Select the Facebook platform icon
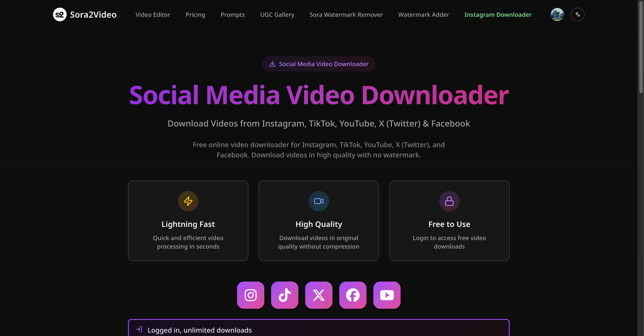The height and width of the screenshot is (336, 644). (353, 295)
